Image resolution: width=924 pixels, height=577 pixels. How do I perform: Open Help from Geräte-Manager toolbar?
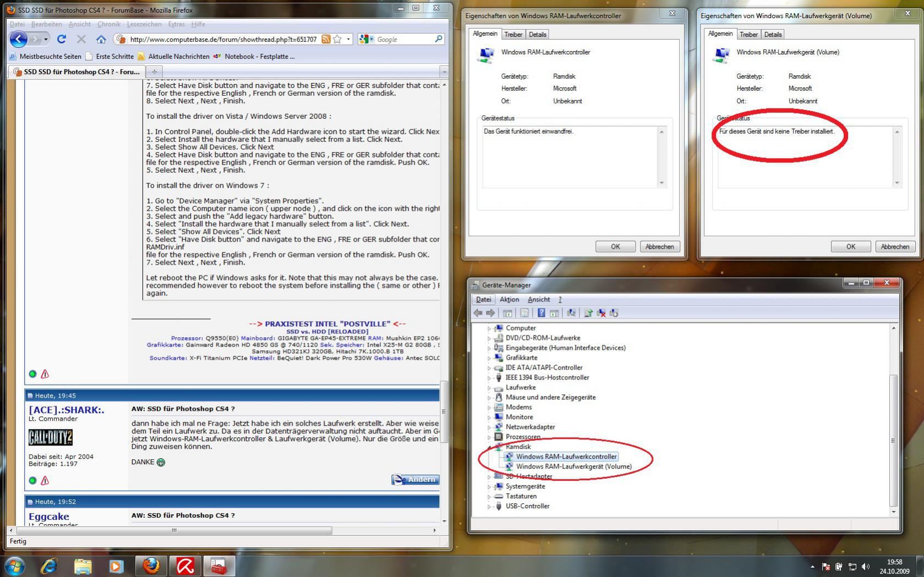click(x=542, y=313)
